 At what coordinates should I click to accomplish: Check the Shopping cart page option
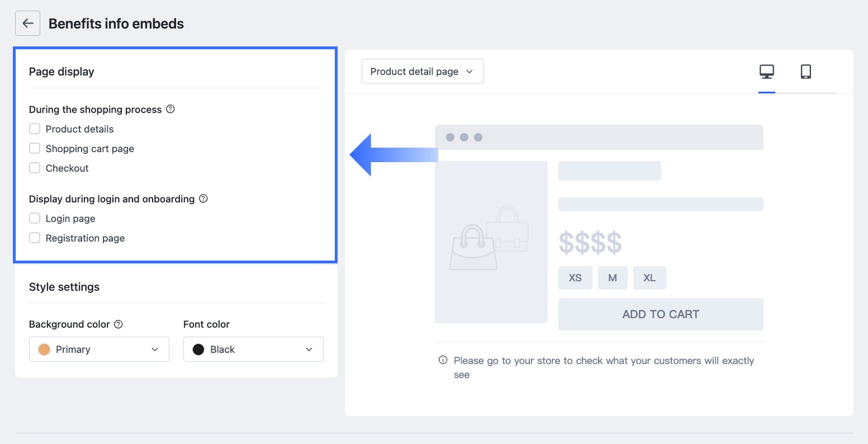coord(35,149)
